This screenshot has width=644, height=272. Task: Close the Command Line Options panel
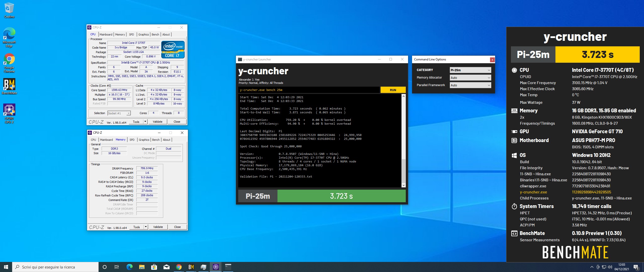coord(492,60)
